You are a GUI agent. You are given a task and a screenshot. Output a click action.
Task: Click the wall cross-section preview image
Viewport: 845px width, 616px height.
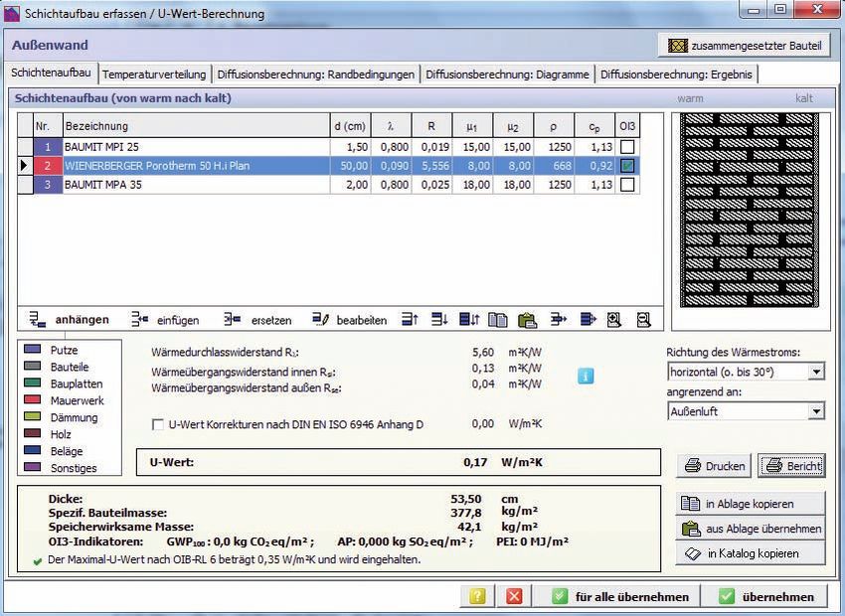751,211
